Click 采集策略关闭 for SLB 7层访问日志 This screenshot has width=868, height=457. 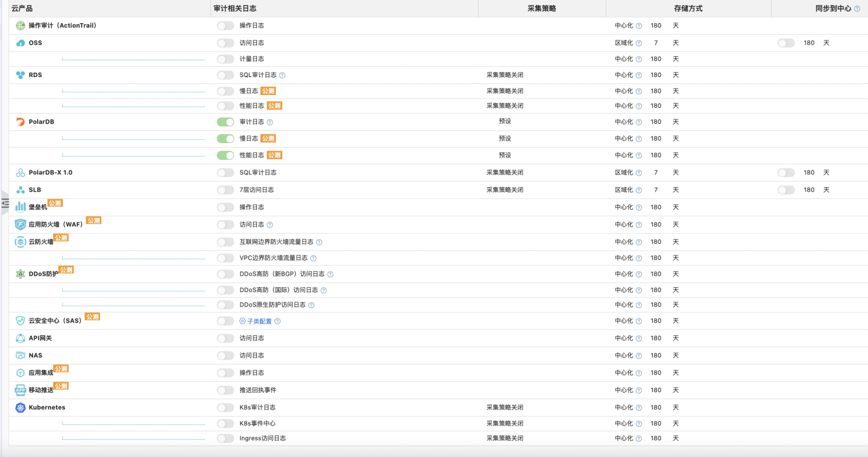(x=505, y=190)
